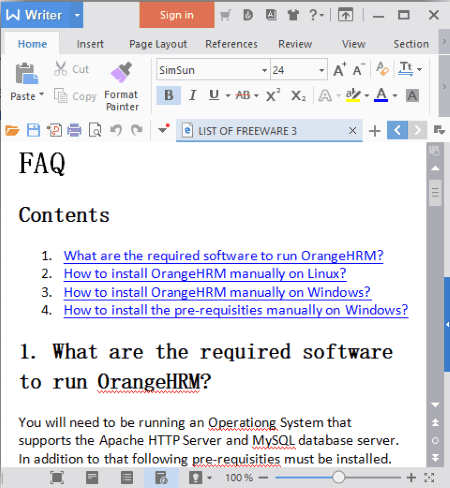Apply subscript formatting
The height and width of the screenshot is (488, 450).
point(298,96)
